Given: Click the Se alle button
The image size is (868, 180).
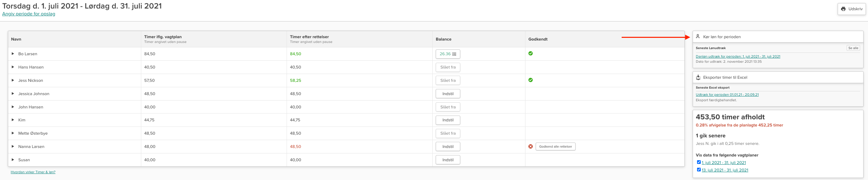Looking at the screenshot, I should (x=853, y=48).
